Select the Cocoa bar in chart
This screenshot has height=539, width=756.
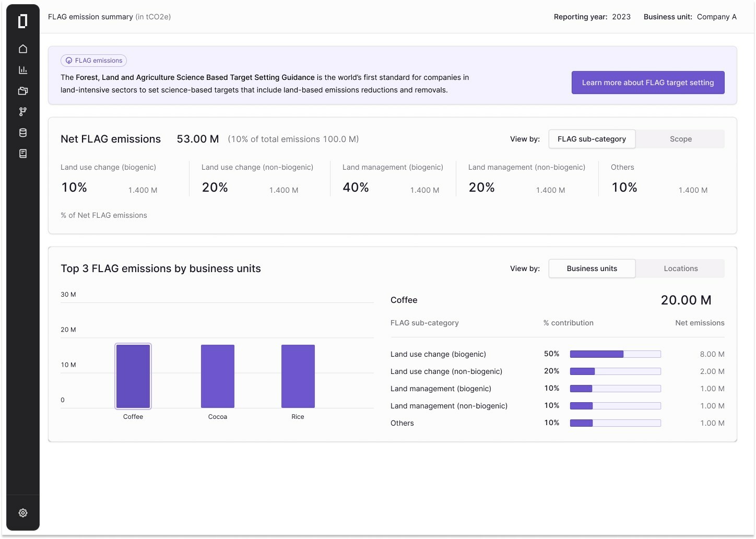[x=218, y=376]
